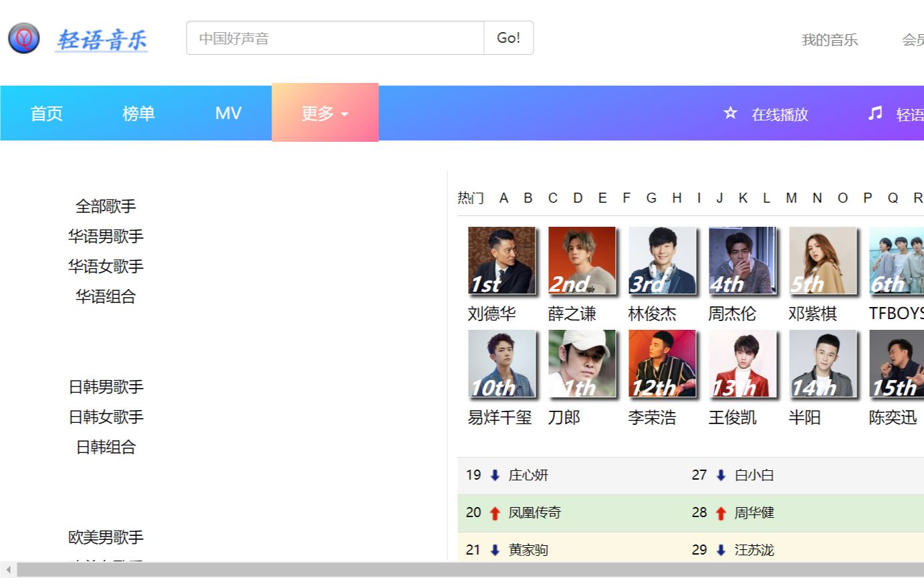Select the 热门 index tab

(x=471, y=198)
